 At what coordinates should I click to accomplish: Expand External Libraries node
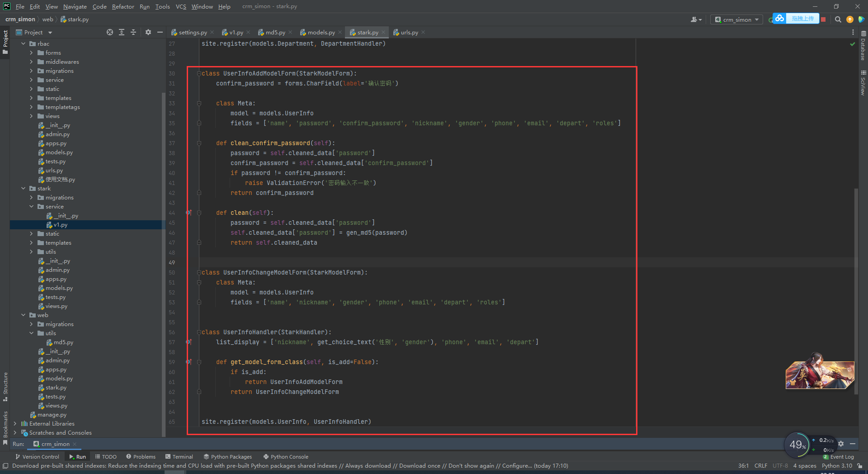(15, 424)
